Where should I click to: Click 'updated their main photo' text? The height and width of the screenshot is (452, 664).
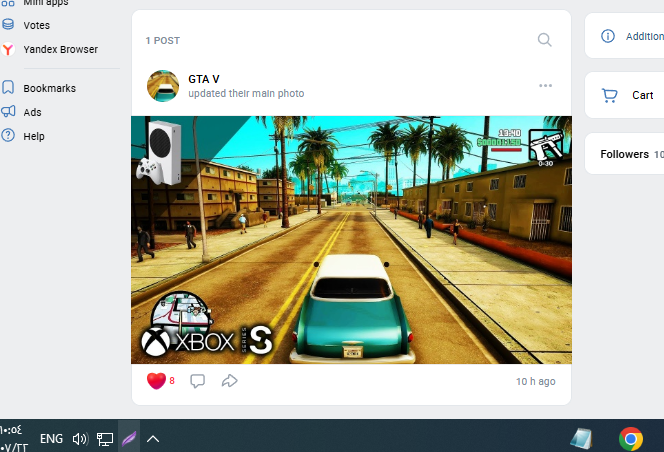point(246,93)
